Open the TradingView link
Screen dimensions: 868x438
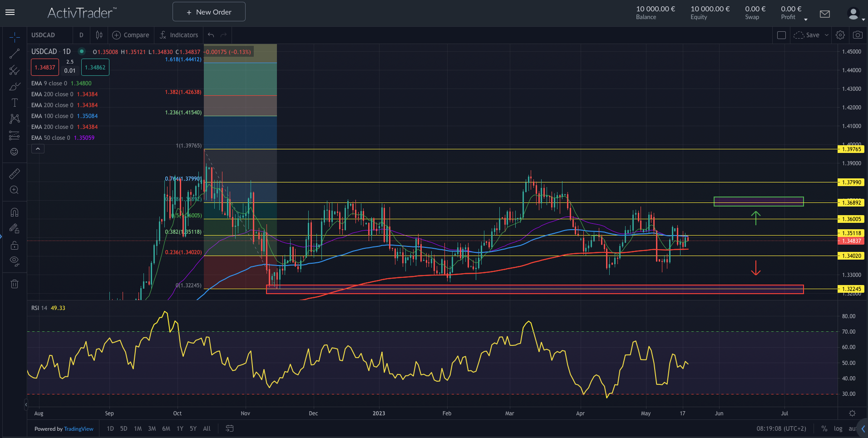[x=78, y=428]
